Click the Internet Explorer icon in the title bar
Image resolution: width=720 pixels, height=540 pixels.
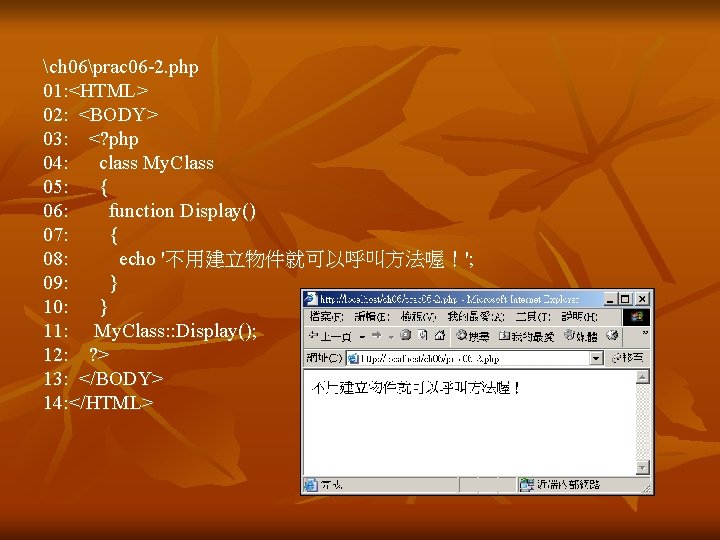pos(311,299)
